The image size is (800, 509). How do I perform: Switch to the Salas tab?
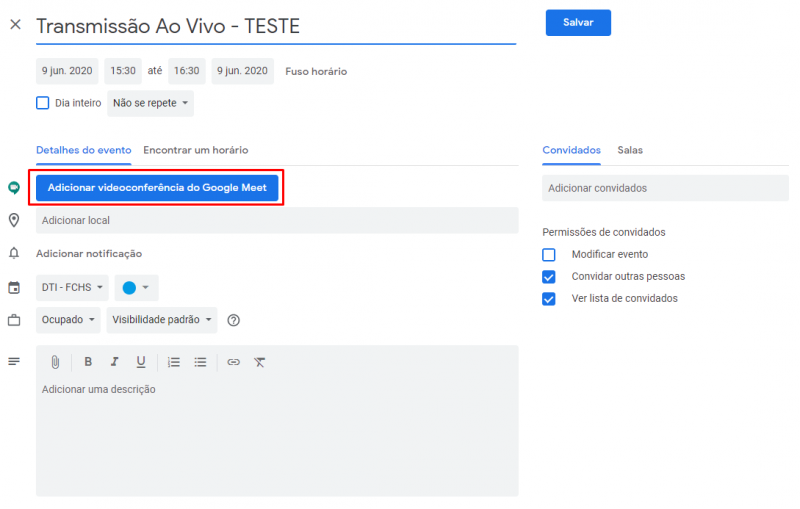630,150
